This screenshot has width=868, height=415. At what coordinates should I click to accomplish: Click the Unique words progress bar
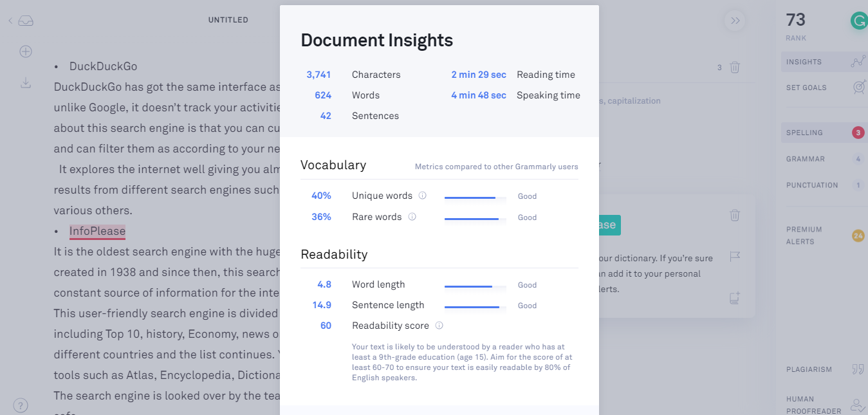tap(475, 198)
